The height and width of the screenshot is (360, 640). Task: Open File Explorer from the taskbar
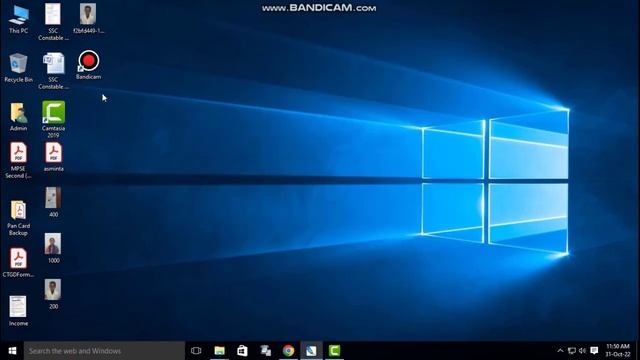(x=220, y=351)
